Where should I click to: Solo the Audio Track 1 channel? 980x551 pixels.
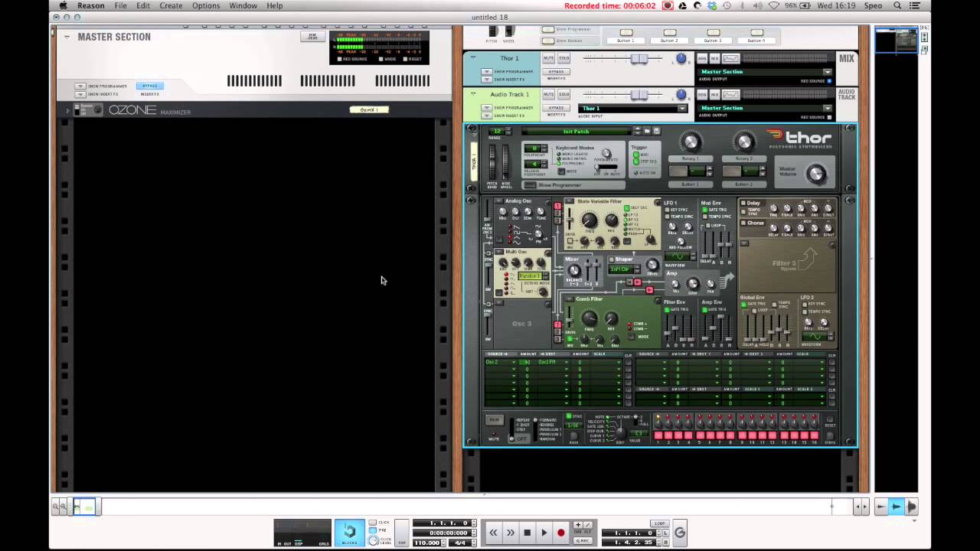point(563,94)
